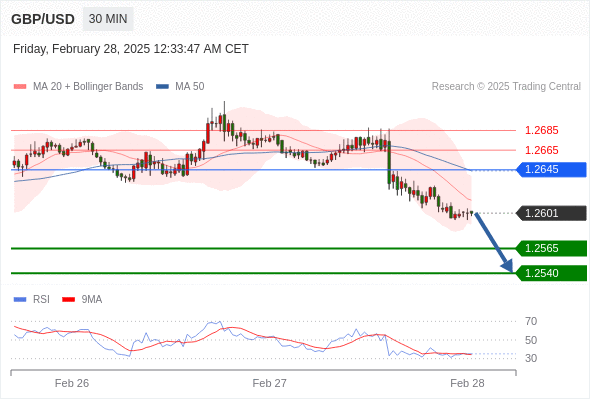The width and height of the screenshot is (590, 400).
Task: Click the 'MA 50' legend label
Action: point(190,87)
